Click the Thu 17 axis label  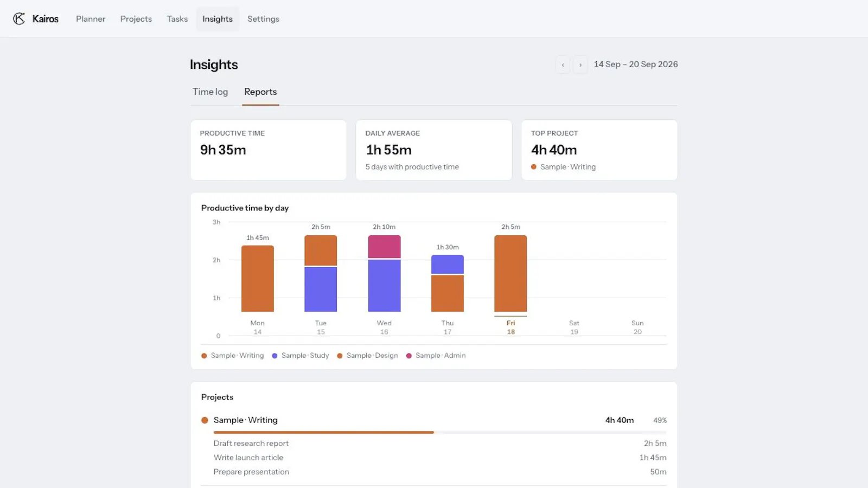[448, 327]
